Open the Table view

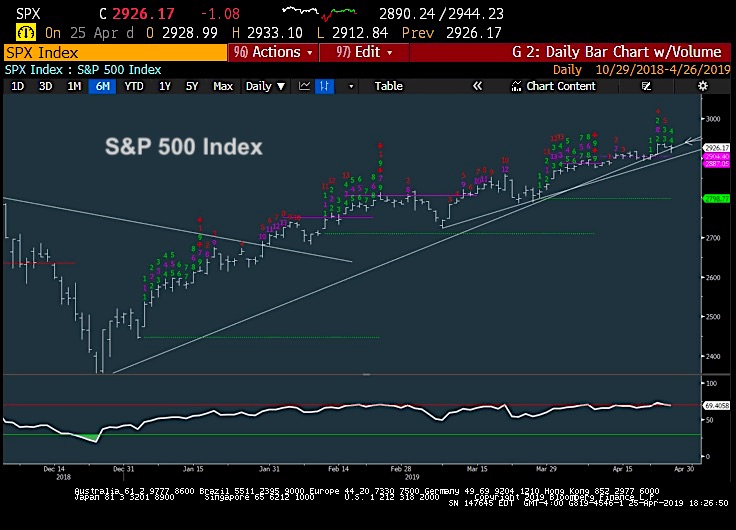tap(388, 86)
